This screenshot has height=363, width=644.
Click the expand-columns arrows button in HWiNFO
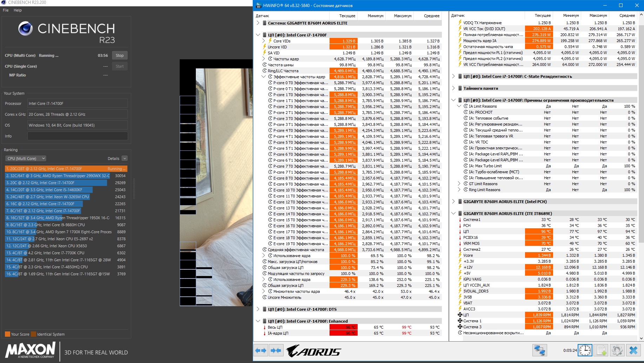(261, 350)
